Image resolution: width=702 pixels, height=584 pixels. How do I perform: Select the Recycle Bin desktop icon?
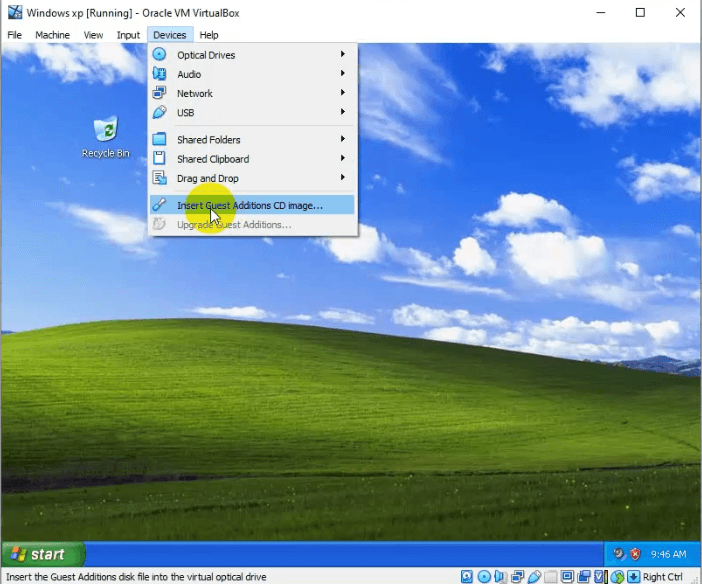[x=106, y=137]
